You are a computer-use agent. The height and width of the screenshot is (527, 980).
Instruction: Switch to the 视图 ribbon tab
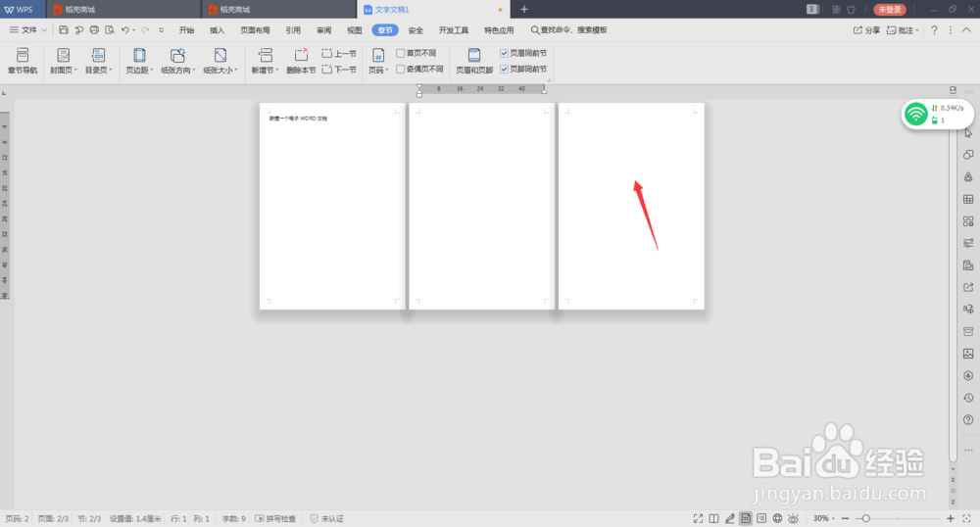[355, 30]
